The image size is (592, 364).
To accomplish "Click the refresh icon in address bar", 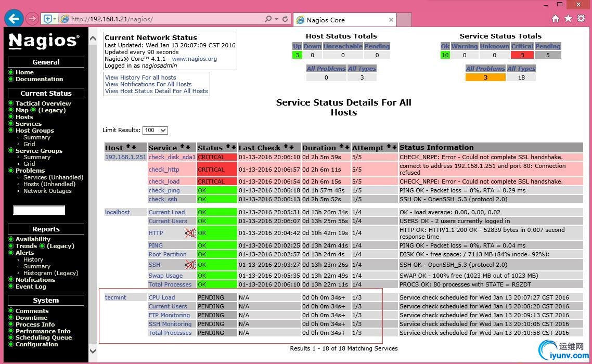I will tap(285, 19).
